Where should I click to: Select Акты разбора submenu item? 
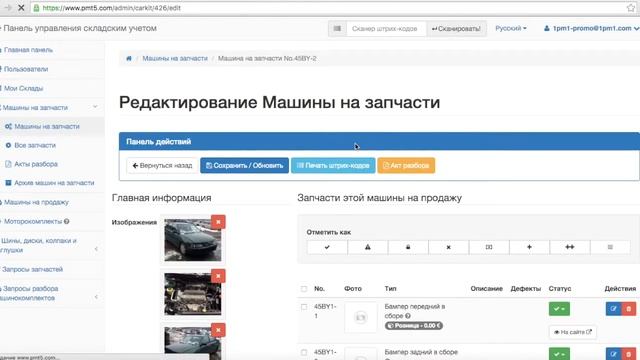36,164
